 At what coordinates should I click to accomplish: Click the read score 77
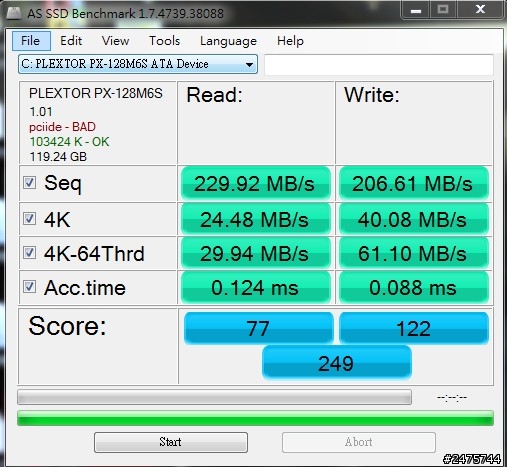coord(258,328)
